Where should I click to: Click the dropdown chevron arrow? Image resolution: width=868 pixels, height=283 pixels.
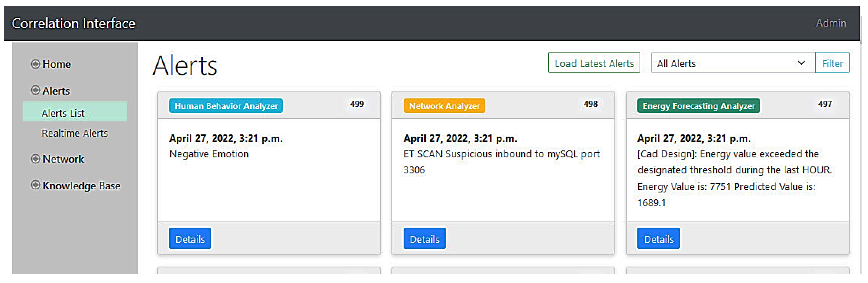801,63
